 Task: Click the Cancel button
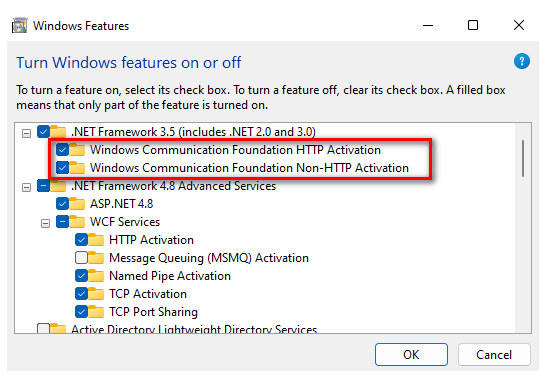[x=494, y=354]
